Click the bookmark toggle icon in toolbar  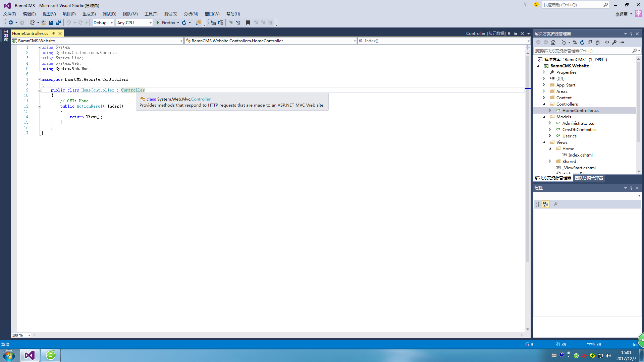(x=248, y=23)
